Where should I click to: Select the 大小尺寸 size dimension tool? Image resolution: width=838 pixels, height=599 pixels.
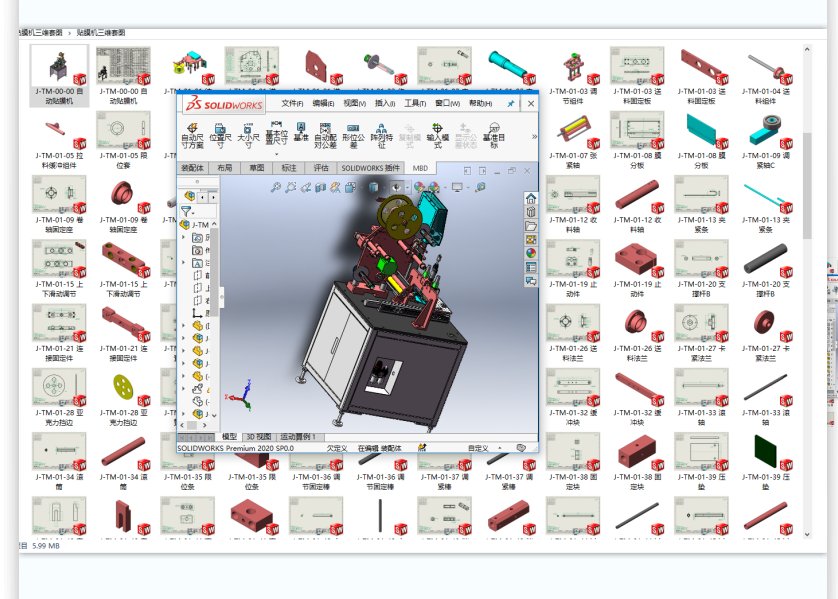(248, 136)
